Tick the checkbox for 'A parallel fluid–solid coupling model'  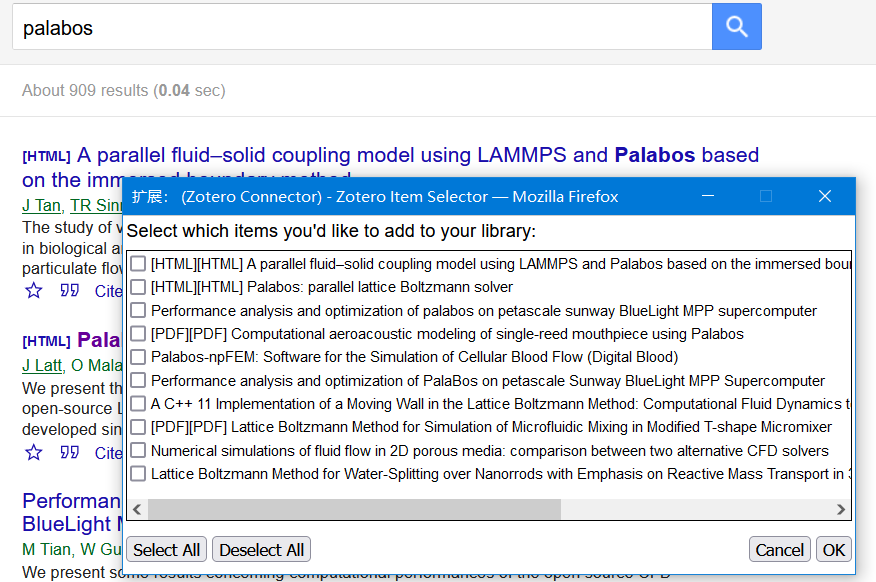click(x=138, y=264)
